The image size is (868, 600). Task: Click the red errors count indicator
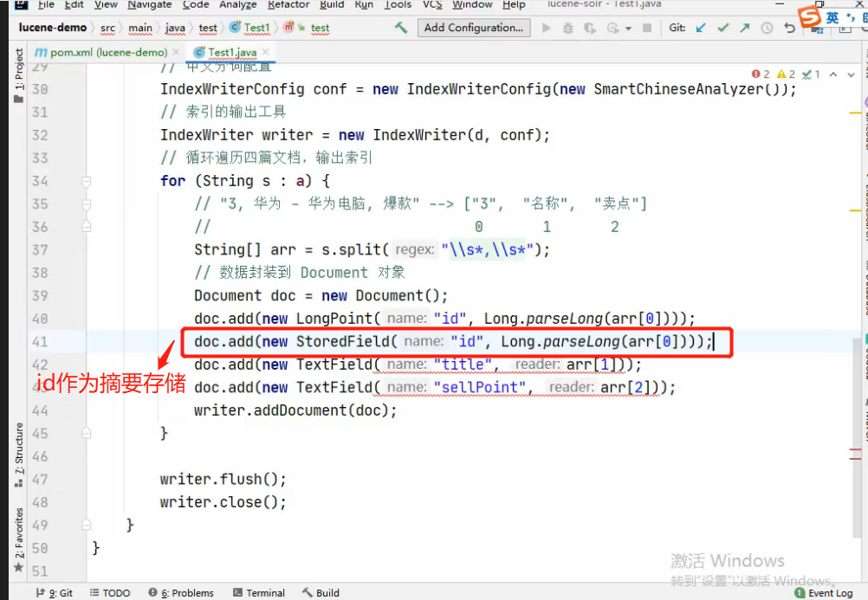click(761, 74)
